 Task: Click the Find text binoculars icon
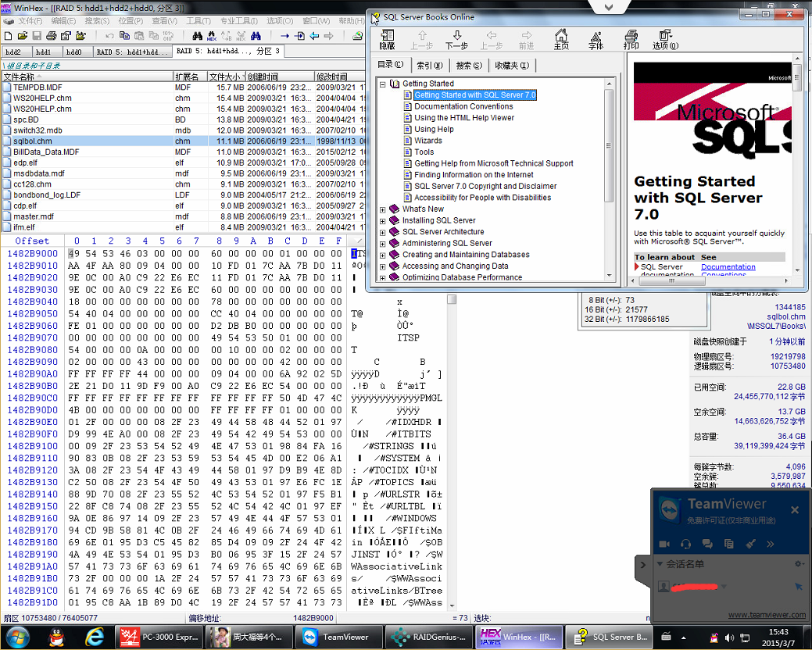point(197,36)
